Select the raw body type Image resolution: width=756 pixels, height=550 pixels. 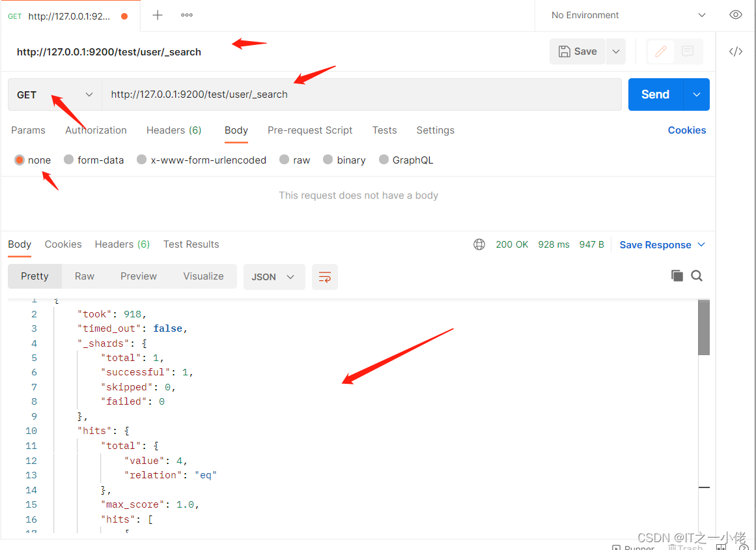[x=294, y=160]
